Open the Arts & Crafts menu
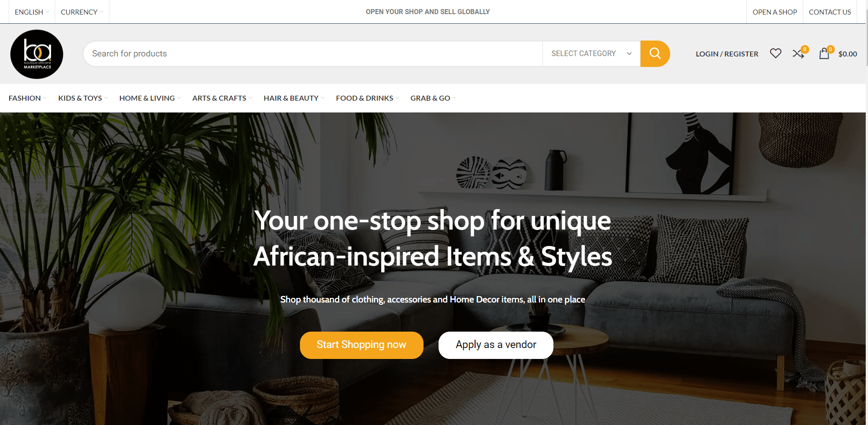The image size is (868, 425). pos(222,98)
